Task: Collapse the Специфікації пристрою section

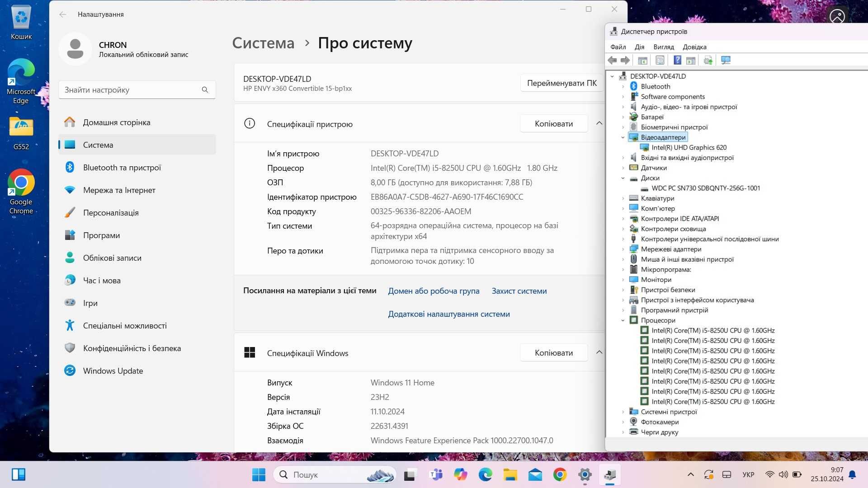Action: [x=599, y=123]
